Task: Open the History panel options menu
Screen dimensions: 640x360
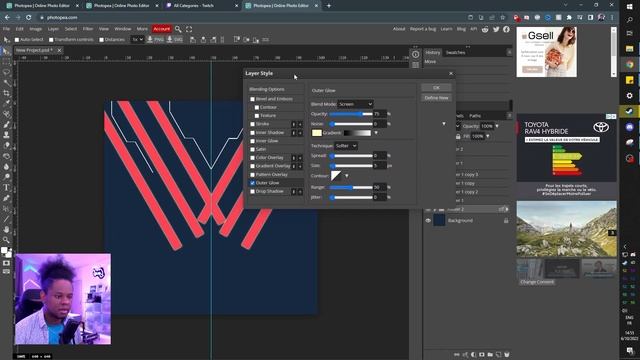Action: click(x=509, y=52)
